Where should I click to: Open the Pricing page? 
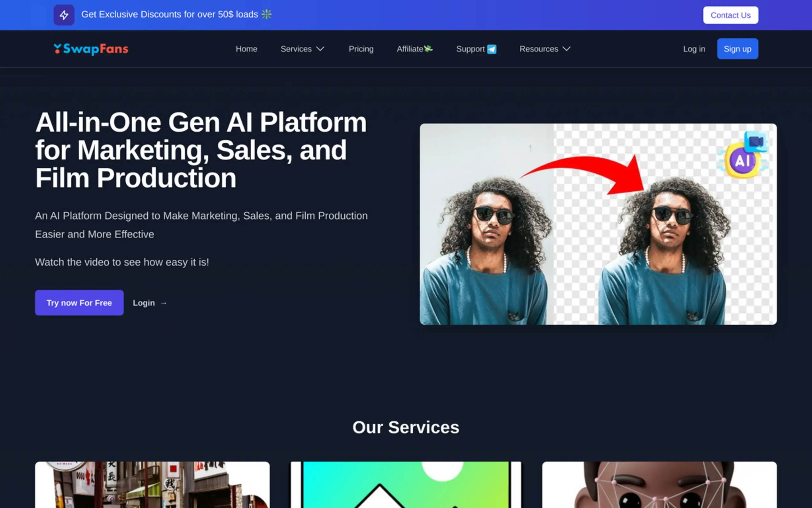[361, 49]
